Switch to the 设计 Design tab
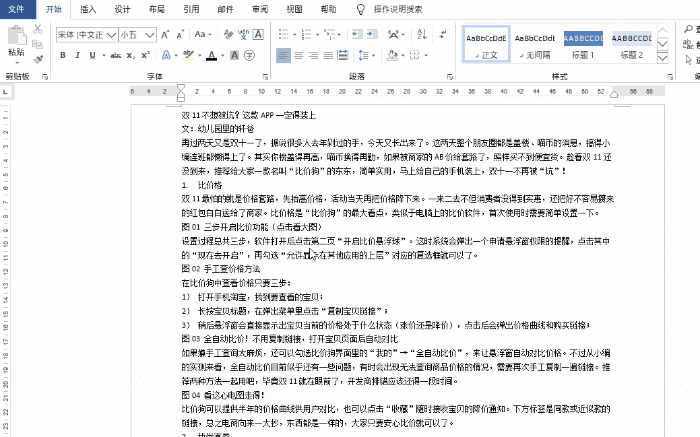700x437 pixels. pyautogui.click(x=122, y=9)
